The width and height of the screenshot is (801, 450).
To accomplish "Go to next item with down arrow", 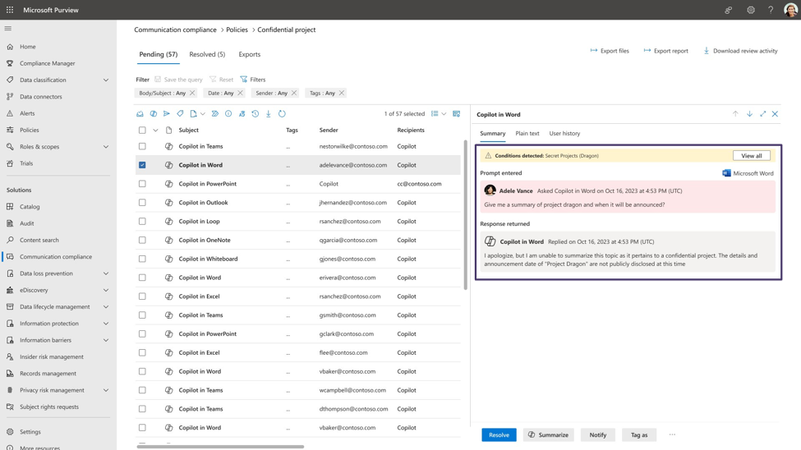I will tap(749, 114).
